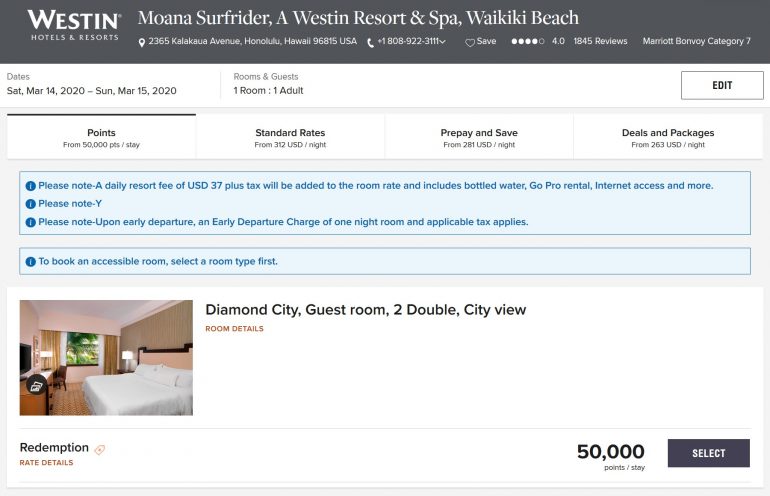This screenshot has height=496, width=770.
Task: Click the heart Save icon
Action: (x=470, y=42)
